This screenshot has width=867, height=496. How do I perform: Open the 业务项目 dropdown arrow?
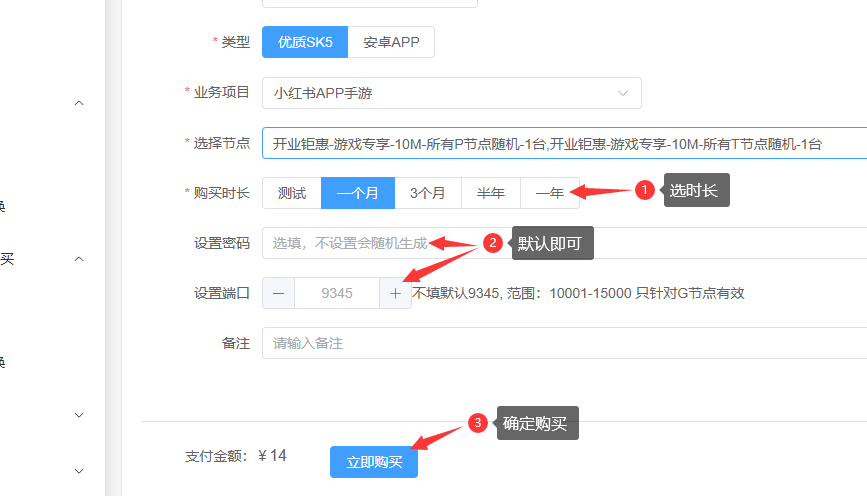pos(624,93)
